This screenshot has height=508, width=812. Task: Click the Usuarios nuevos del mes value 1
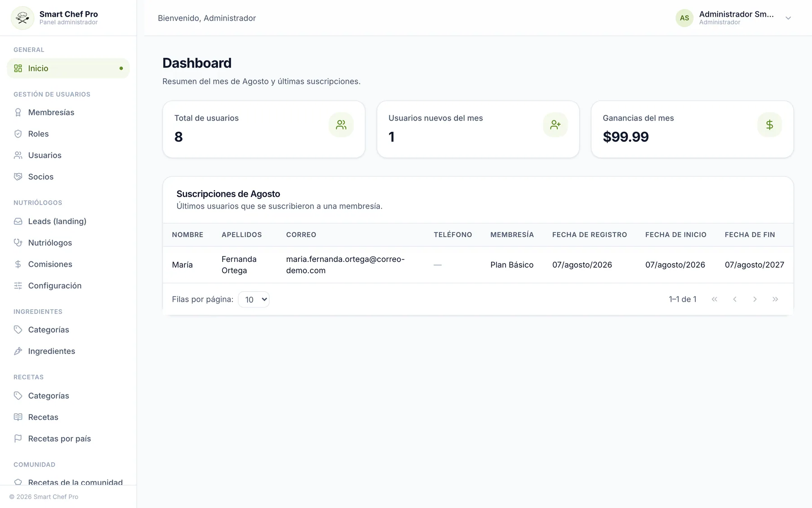click(392, 137)
